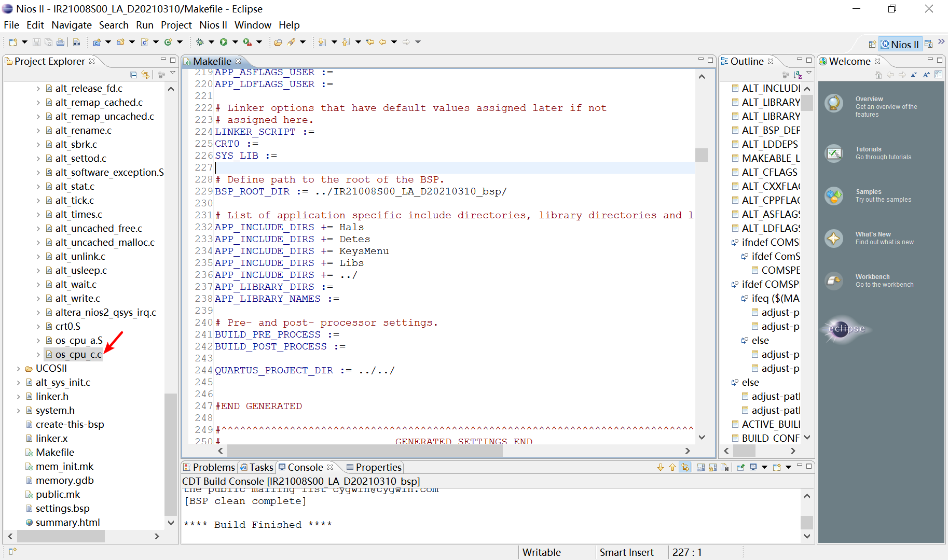This screenshot has height=560, width=948.
Task: Click the Print toolbar icon
Action: (61, 42)
